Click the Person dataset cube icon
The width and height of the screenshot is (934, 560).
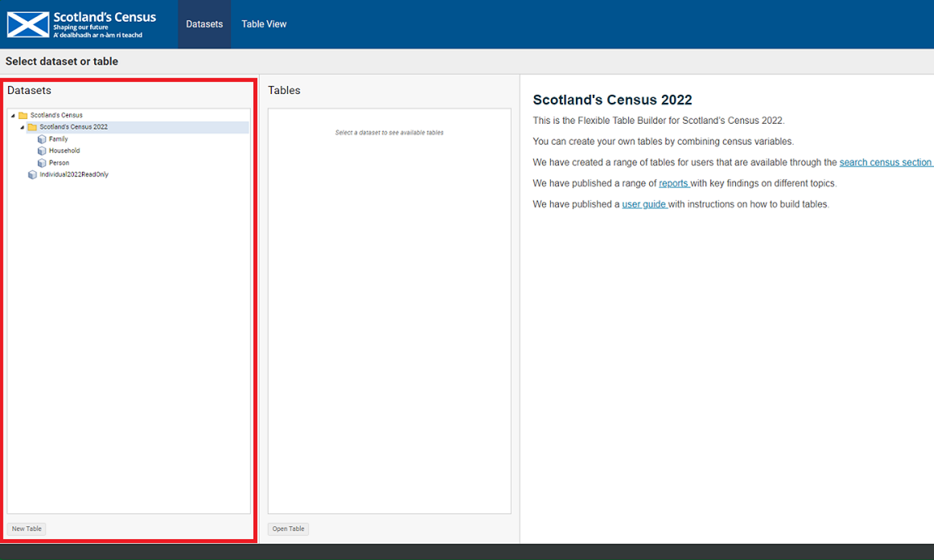[42, 163]
